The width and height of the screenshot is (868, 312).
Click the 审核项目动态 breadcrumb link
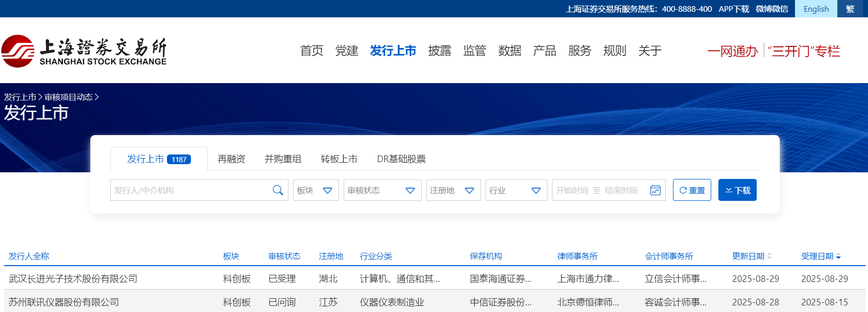[x=68, y=97]
